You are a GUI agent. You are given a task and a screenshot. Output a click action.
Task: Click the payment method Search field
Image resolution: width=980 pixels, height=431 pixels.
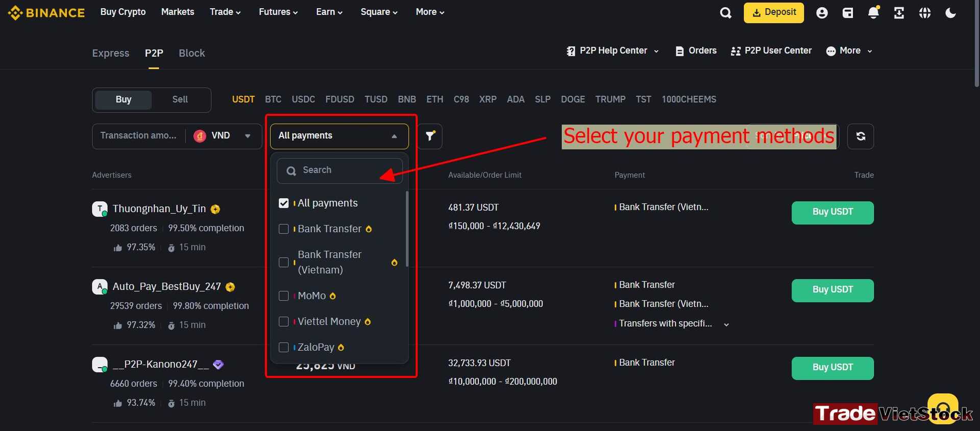(339, 171)
